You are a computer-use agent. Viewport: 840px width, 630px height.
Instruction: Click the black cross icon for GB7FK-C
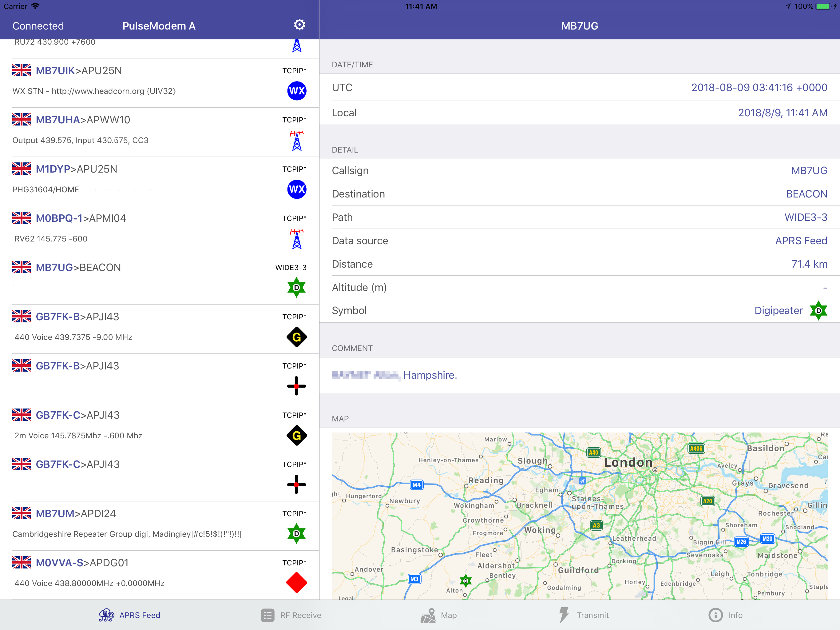pos(296,484)
